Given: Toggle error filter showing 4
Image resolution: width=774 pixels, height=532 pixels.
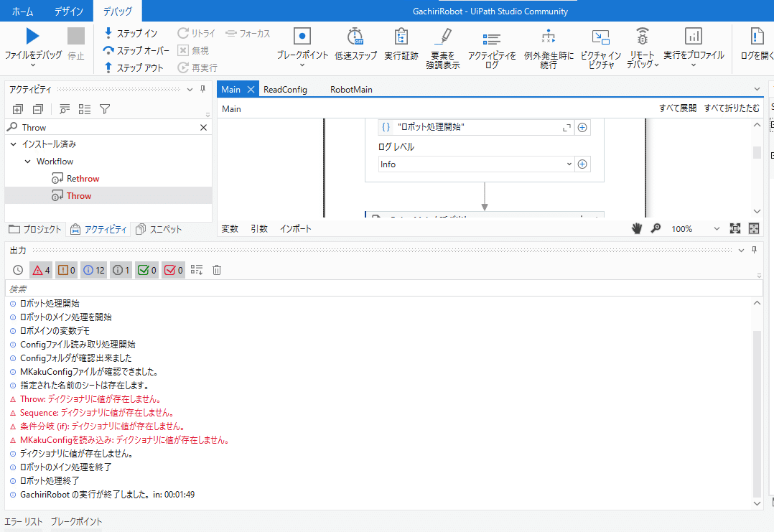Looking at the screenshot, I should [41, 270].
